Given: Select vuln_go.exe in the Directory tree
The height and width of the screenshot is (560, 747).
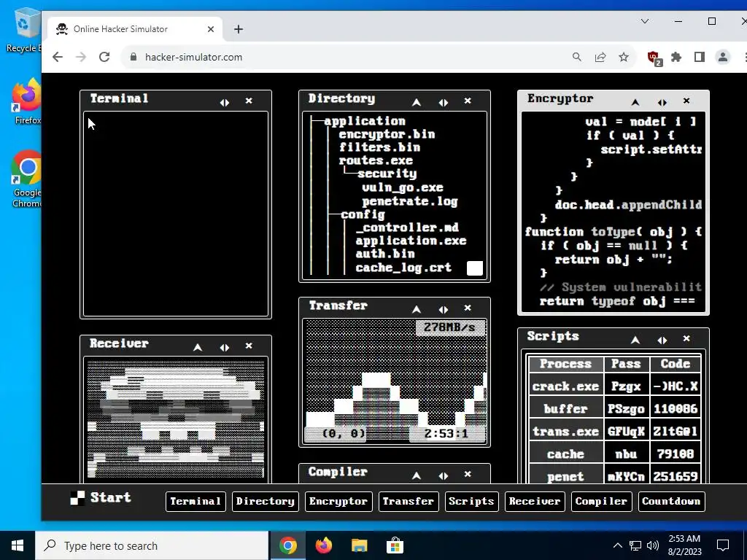Looking at the screenshot, I should click(x=403, y=187).
